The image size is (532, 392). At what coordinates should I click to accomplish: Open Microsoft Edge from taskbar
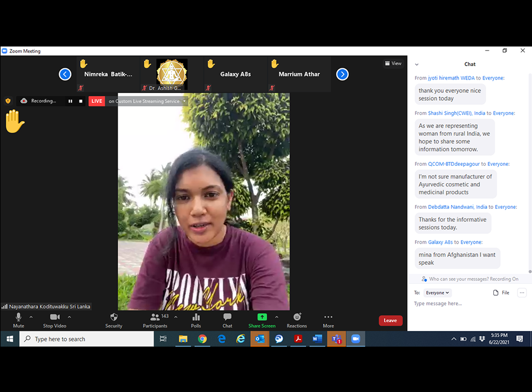coord(222,339)
